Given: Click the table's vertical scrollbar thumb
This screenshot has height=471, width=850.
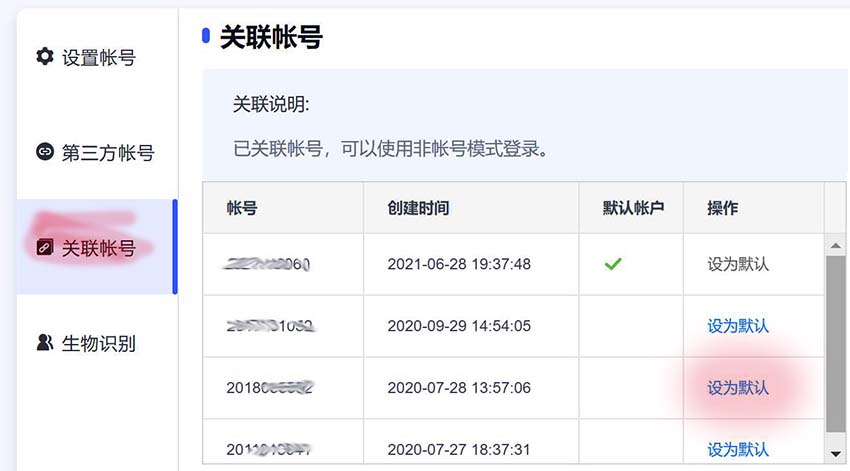Looking at the screenshot, I should tap(835, 344).
